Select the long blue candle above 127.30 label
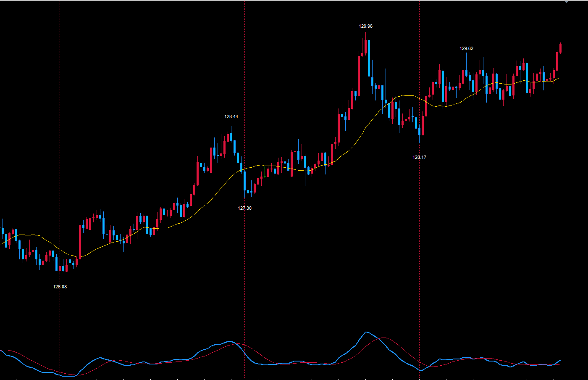Screen dimensions: 588x380 coord(245,180)
